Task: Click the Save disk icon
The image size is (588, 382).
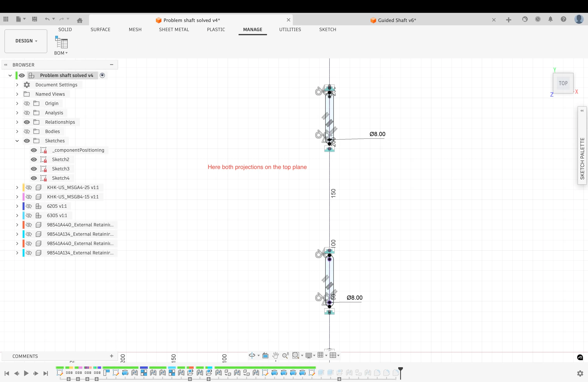Action: pyautogui.click(x=35, y=19)
